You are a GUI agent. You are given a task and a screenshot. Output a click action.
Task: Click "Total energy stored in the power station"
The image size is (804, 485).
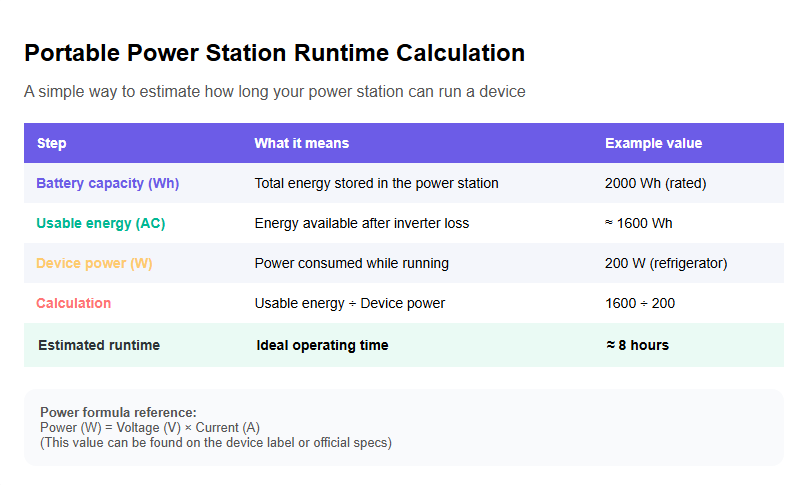click(376, 183)
